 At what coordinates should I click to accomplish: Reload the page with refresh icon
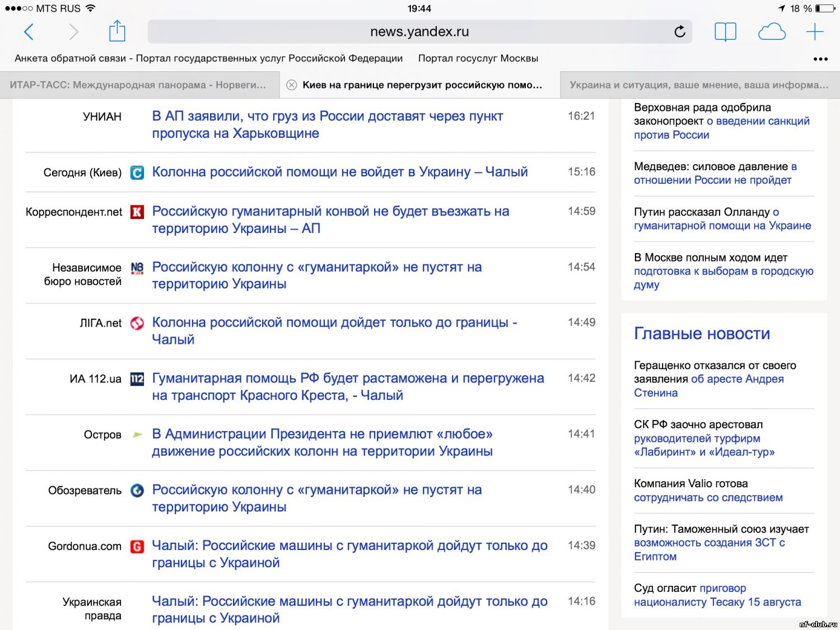coord(680,31)
